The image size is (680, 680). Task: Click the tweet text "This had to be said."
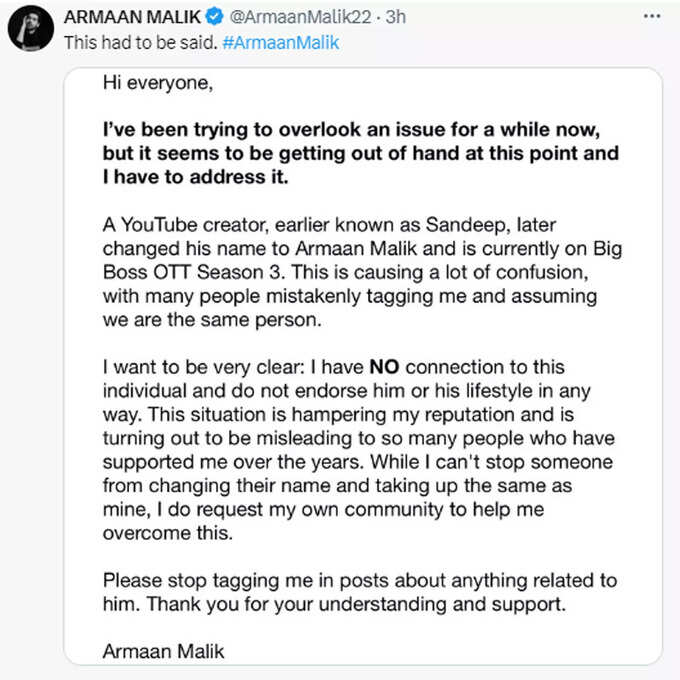pyautogui.click(x=141, y=42)
